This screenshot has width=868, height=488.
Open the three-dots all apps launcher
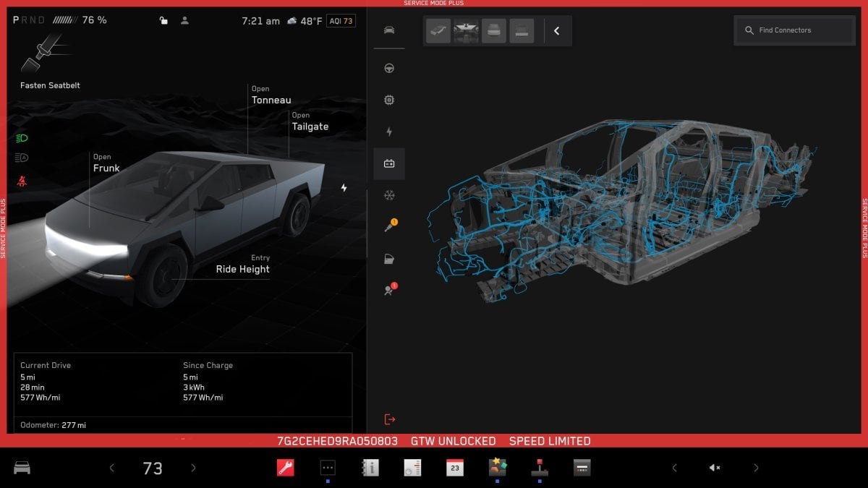tap(328, 468)
